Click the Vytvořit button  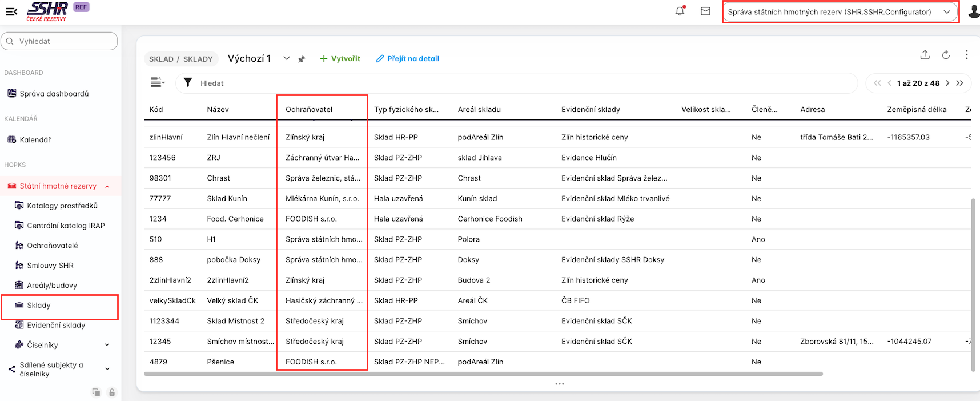(340, 59)
